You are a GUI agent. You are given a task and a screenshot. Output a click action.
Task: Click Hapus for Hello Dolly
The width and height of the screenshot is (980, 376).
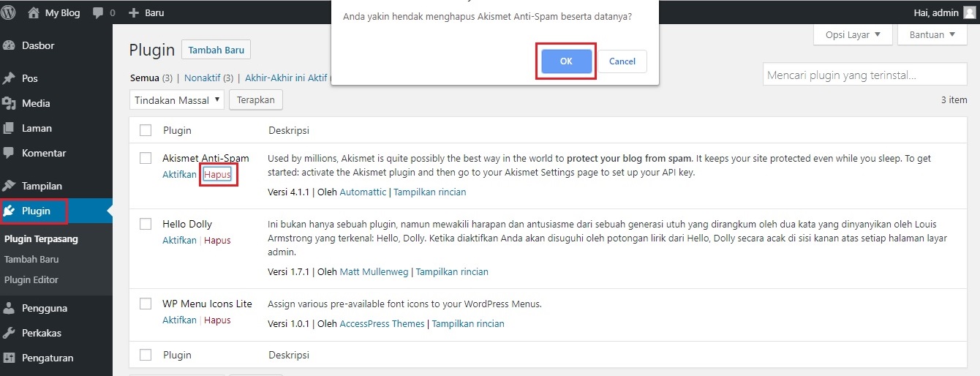coord(217,240)
